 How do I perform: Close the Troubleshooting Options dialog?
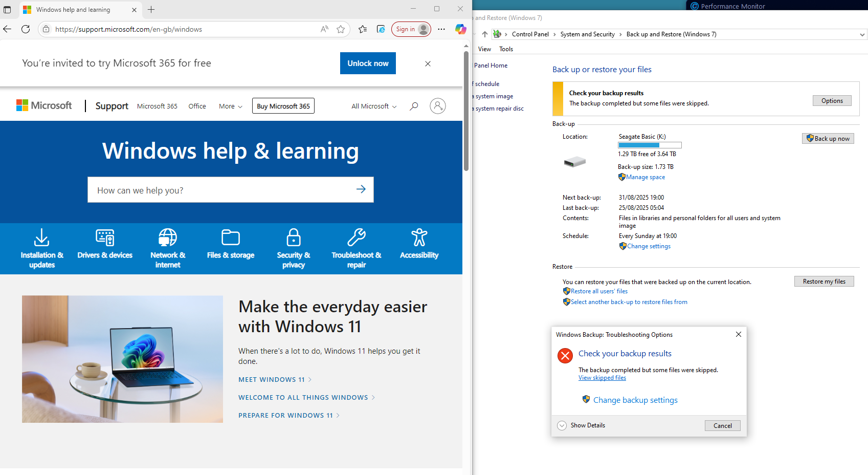738,334
